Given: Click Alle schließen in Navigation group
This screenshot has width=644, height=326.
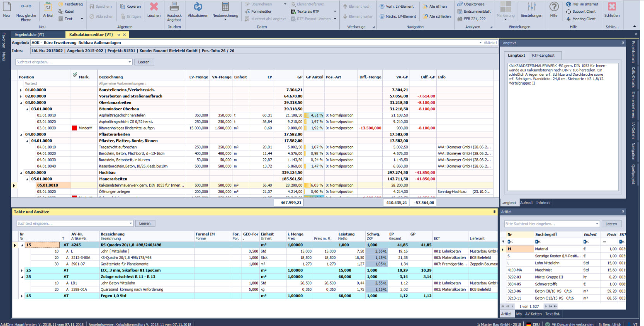Looking at the screenshot, I should coord(440,17).
